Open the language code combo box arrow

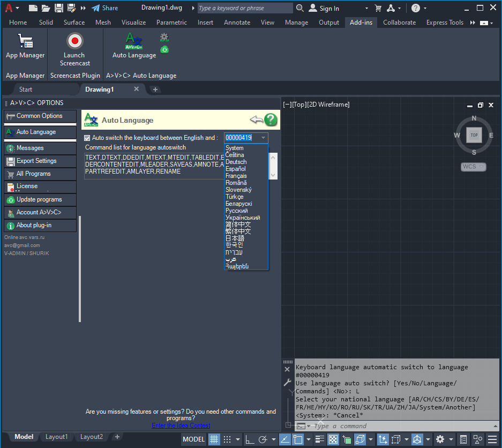click(263, 138)
